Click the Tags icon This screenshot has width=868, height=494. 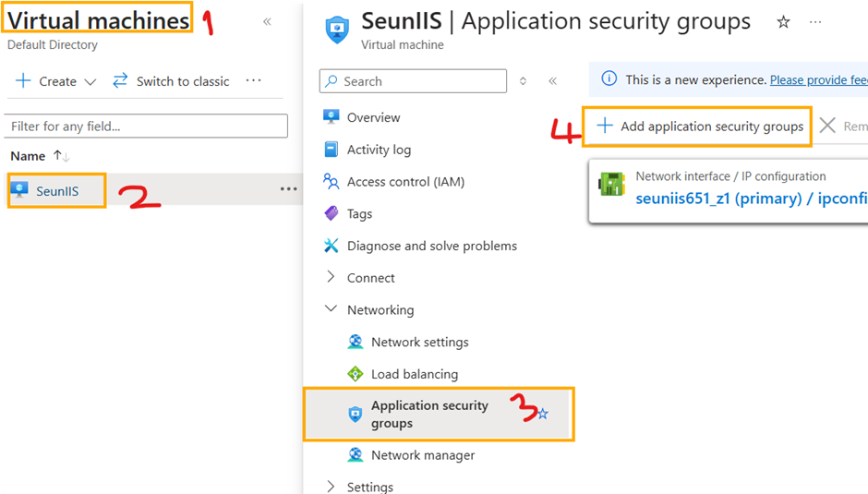[332, 213]
